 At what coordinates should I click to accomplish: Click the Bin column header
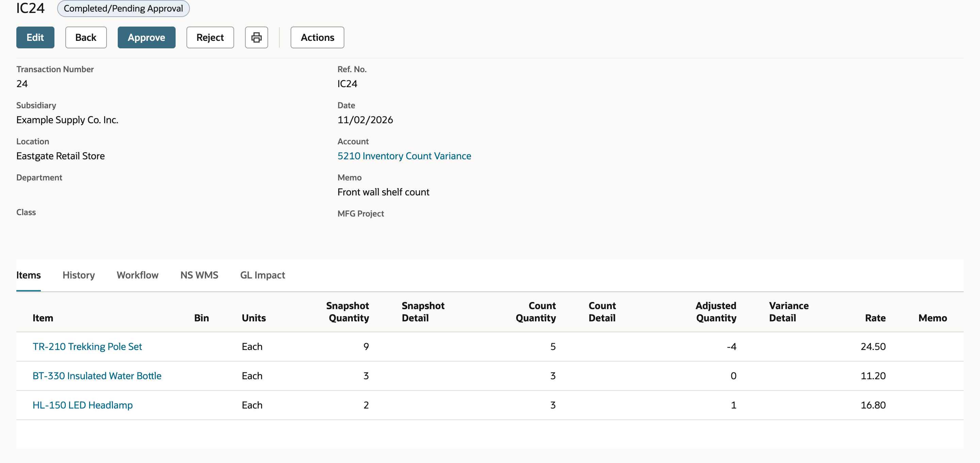202,318
